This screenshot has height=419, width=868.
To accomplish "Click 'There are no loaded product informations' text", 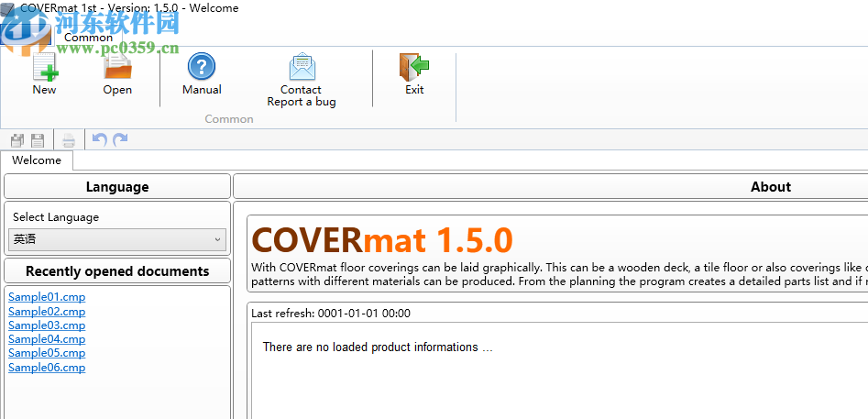I will (378, 347).
